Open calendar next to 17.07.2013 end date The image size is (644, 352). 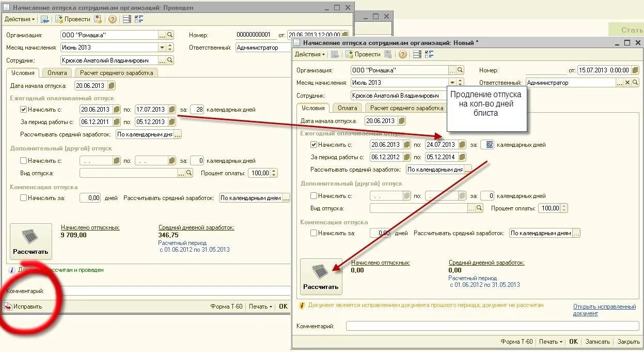(x=171, y=110)
